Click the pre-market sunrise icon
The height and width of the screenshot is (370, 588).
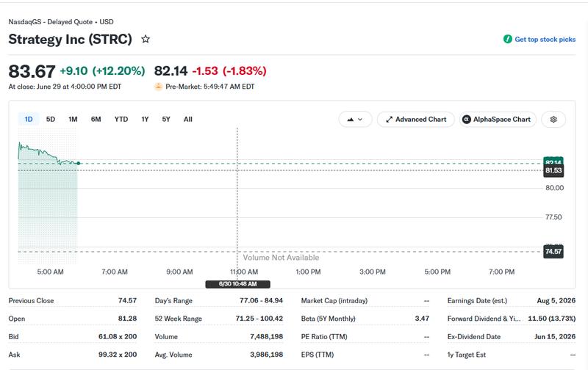click(158, 87)
